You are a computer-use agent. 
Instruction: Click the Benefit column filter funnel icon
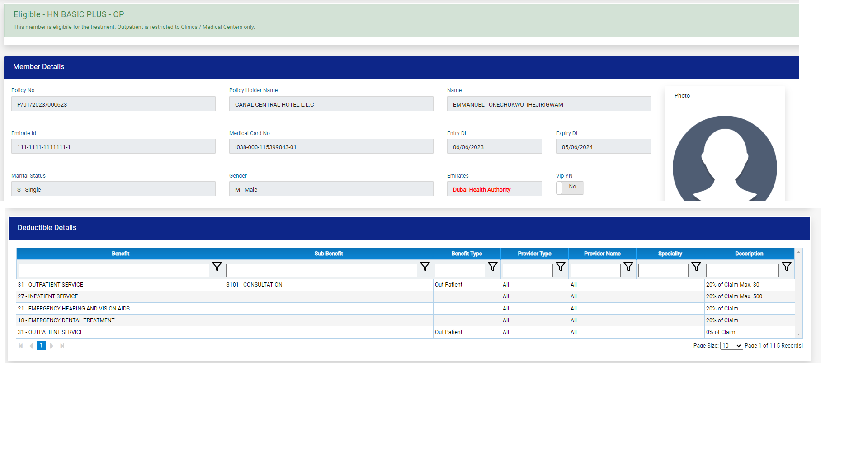pyautogui.click(x=217, y=267)
